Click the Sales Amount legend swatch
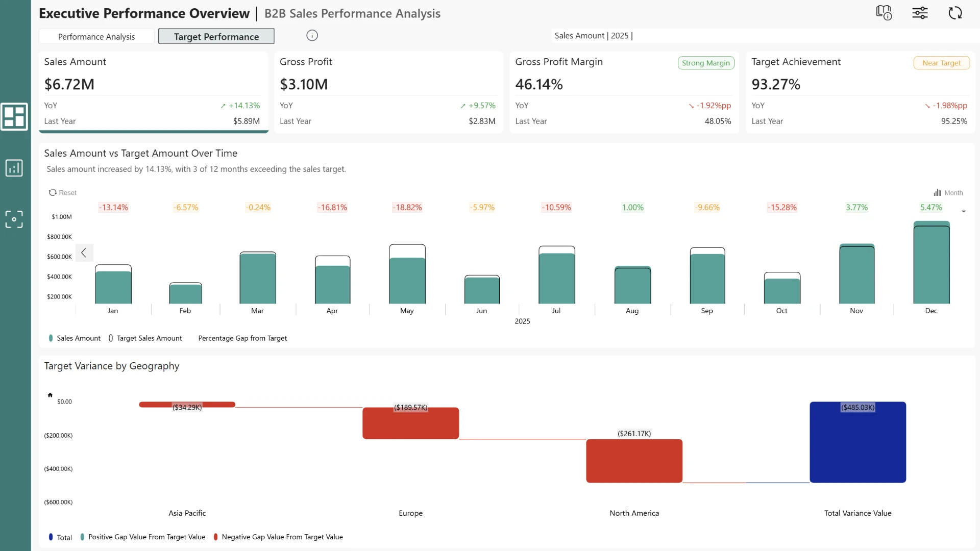The image size is (980, 551). [x=51, y=338]
